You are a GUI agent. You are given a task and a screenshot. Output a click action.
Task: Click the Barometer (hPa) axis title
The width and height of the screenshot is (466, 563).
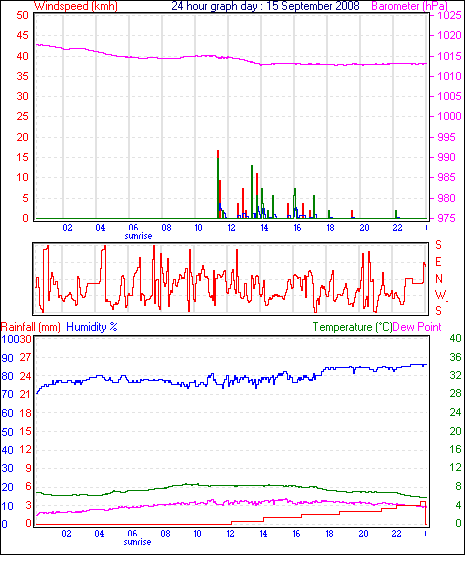[x=409, y=6]
